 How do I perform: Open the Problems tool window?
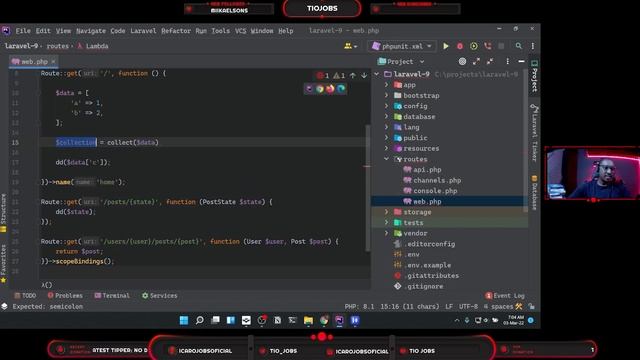pyautogui.click(x=65, y=296)
